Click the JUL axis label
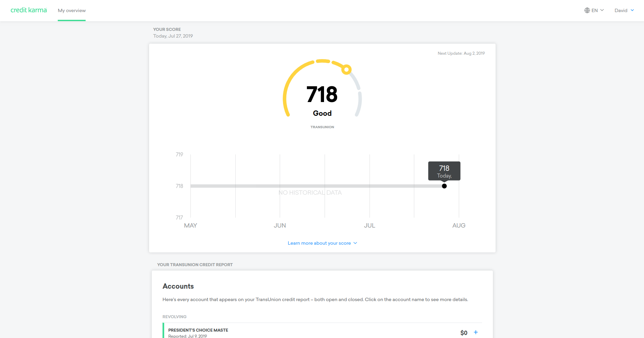This screenshot has width=644, height=338. [x=369, y=226]
